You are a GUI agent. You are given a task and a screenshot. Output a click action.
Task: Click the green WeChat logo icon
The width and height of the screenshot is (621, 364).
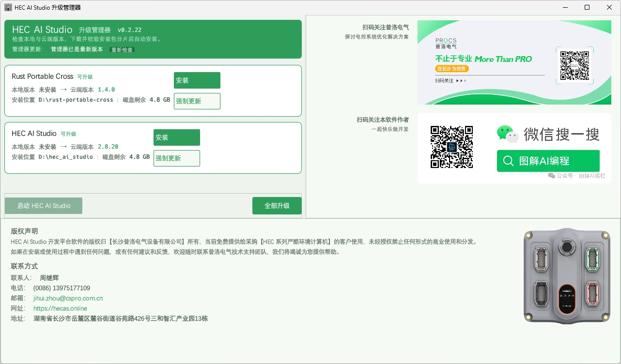(x=508, y=134)
